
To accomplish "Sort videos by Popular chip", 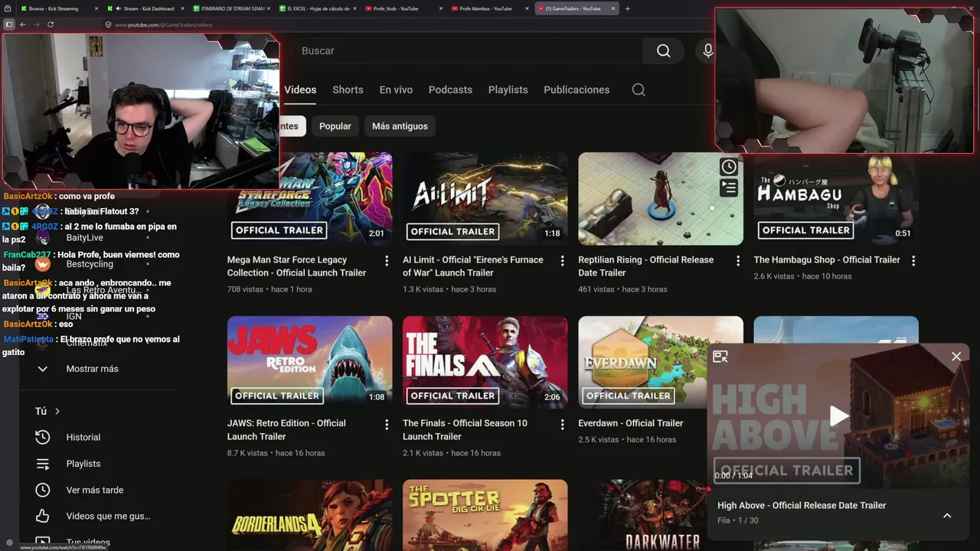I will click(x=335, y=126).
